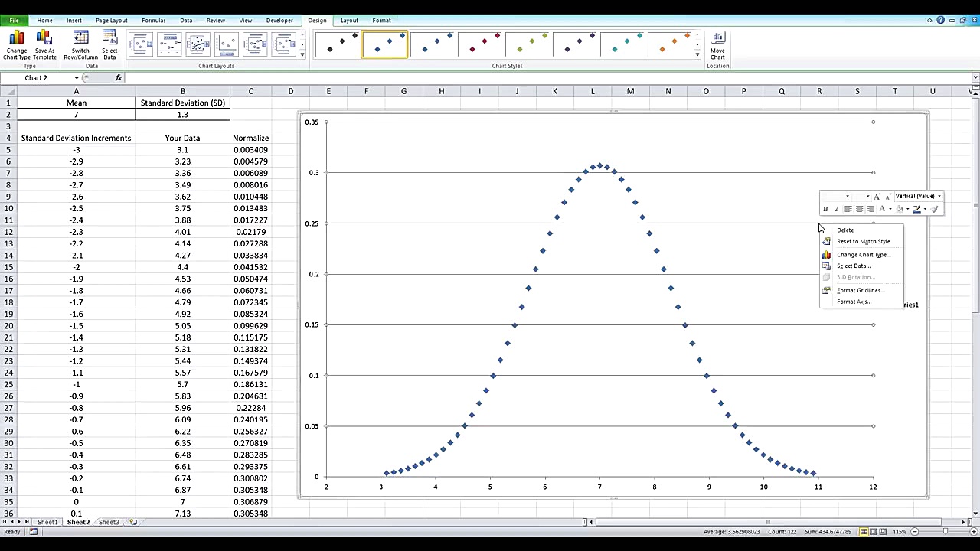Viewport: 980px width, 551px height.
Task: Align text left in mini toolbar
Action: point(848,209)
